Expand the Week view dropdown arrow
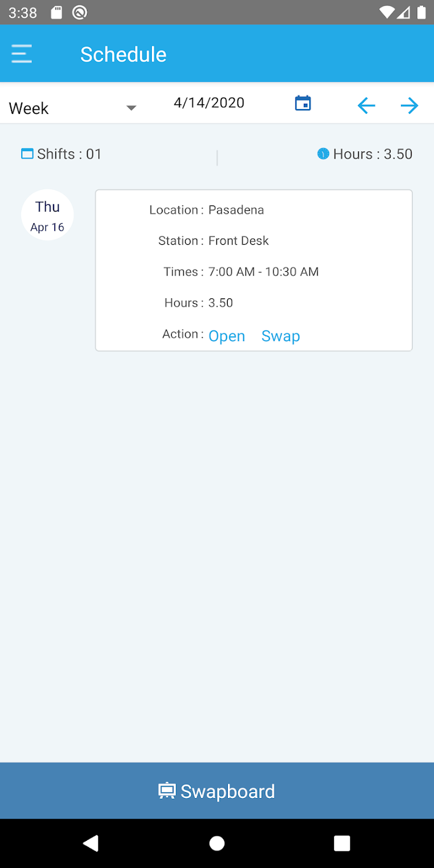This screenshot has width=434, height=868. (x=131, y=108)
